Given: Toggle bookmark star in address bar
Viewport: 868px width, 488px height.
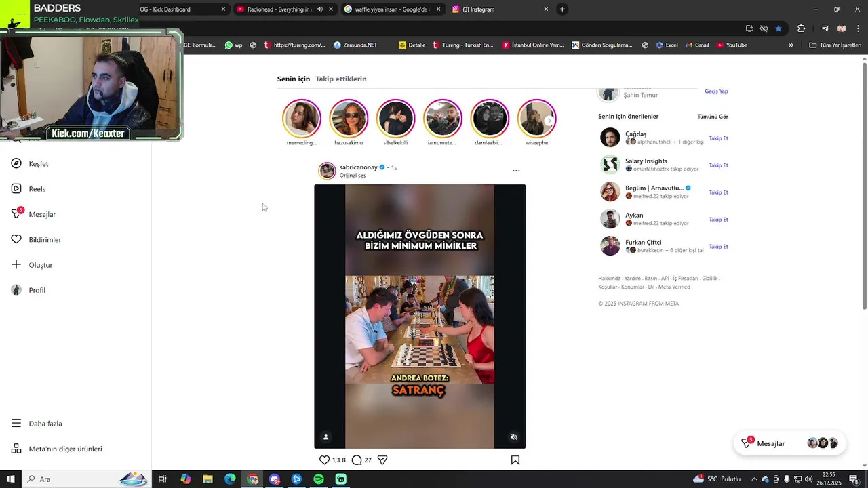Looking at the screenshot, I should click(x=778, y=28).
